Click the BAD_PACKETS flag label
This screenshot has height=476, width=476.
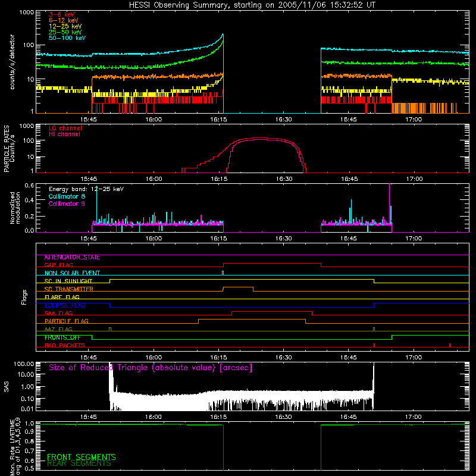65,345
